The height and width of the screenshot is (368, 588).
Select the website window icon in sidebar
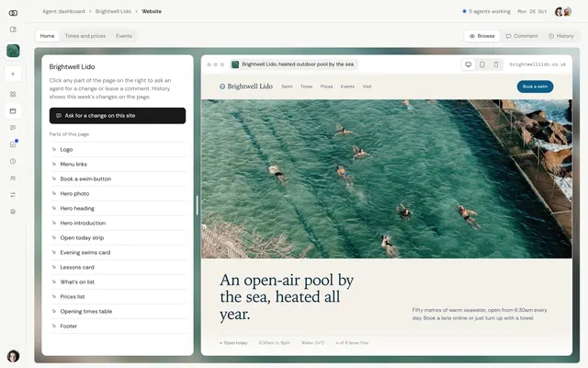pyautogui.click(x=13, y=111)
